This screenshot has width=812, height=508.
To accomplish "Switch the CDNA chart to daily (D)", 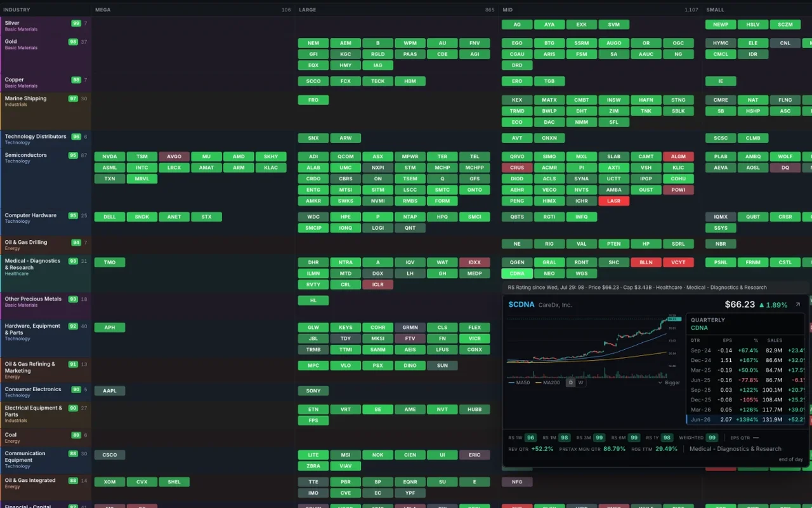I will (571, 383).
